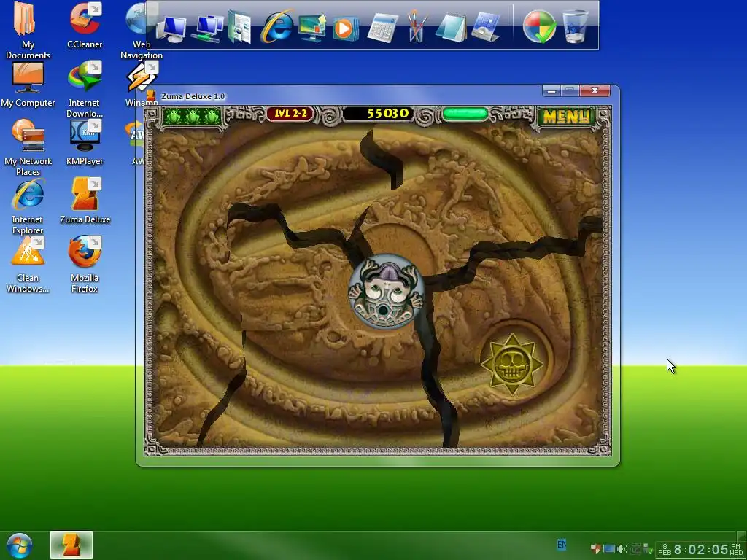Click the security shield tray icon
Viewport: 747px width, 560px height.
click(595, 548)
